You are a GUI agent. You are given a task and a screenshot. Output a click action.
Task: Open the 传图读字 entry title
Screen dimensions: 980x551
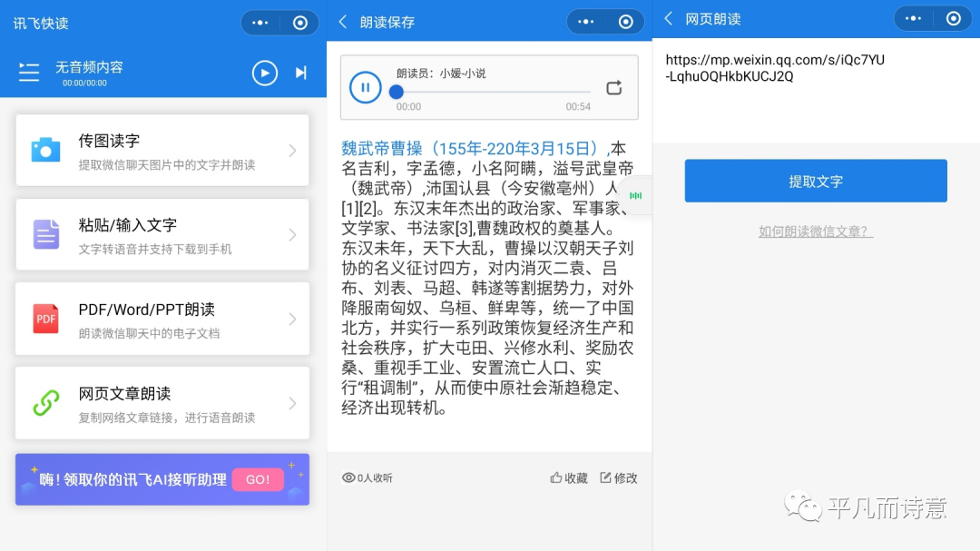(109, 141)
